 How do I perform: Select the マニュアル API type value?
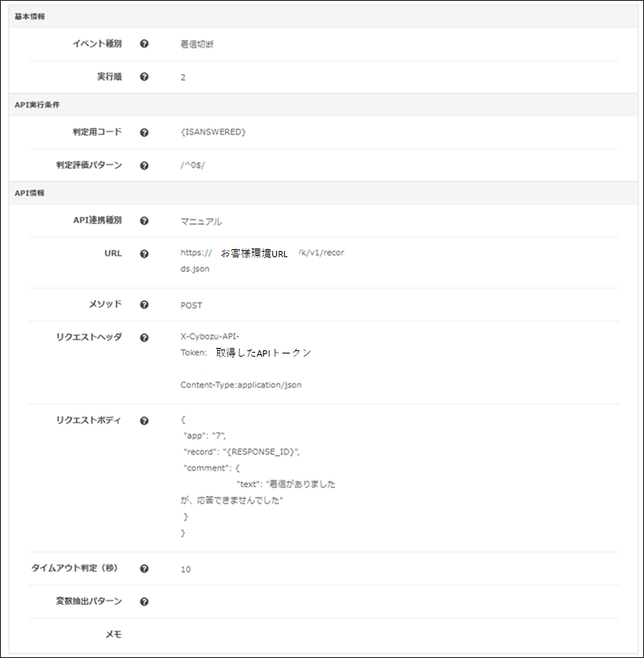point(201,222)
